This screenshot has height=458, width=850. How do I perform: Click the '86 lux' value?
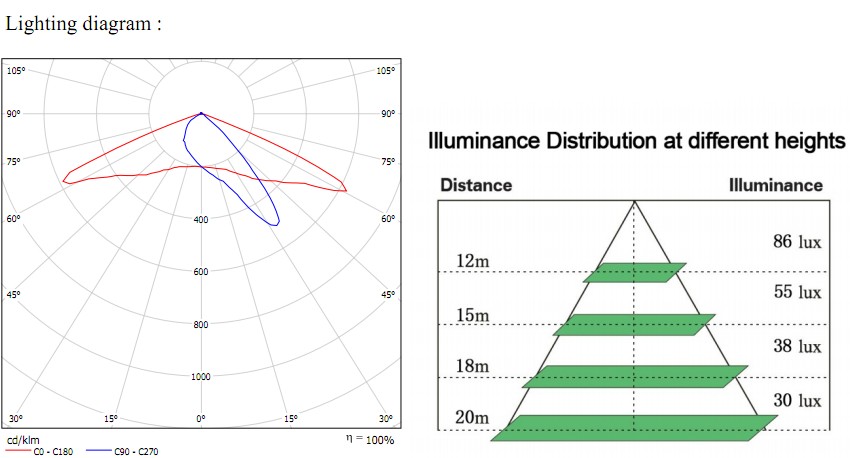[797, 241]
